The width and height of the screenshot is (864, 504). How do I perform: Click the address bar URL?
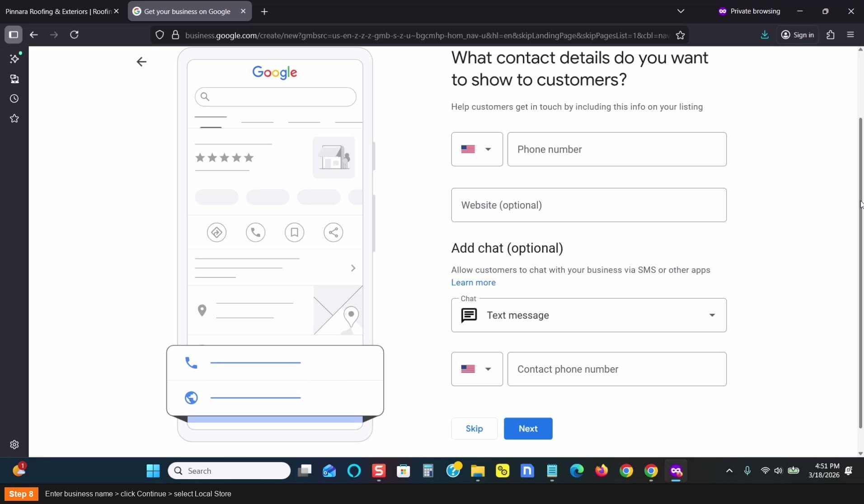tap(427, 35)
